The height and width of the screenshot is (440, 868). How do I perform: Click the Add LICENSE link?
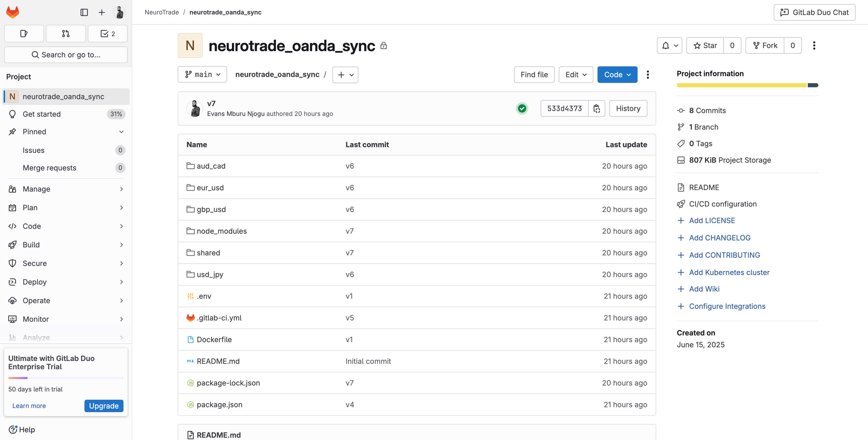click(712, 221)
